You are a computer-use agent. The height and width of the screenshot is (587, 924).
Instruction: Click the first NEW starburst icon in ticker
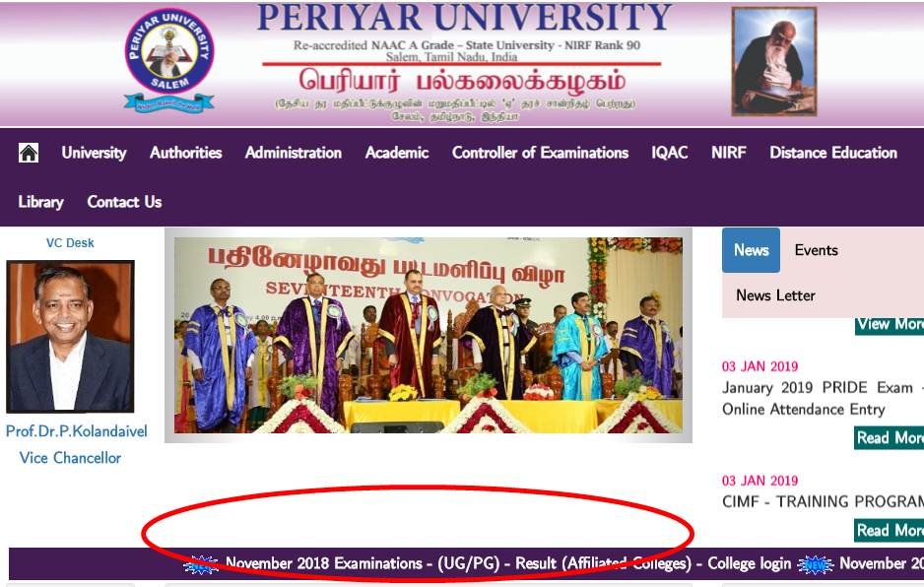point(201,564)
